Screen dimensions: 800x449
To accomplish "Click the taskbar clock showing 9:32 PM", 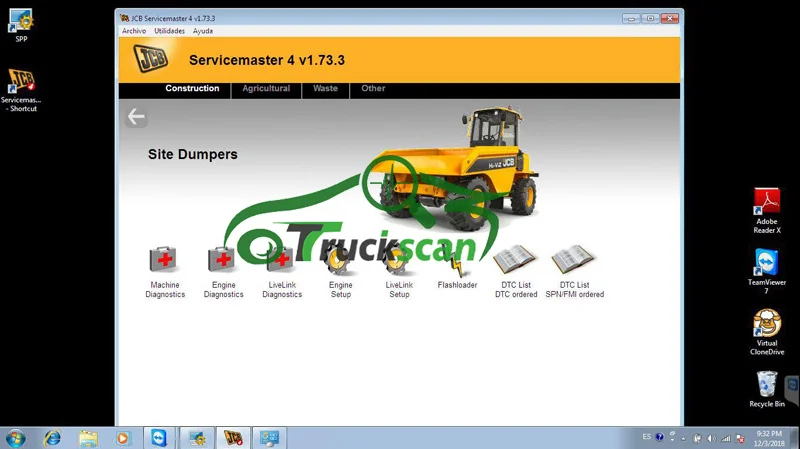I will [769, 438].
